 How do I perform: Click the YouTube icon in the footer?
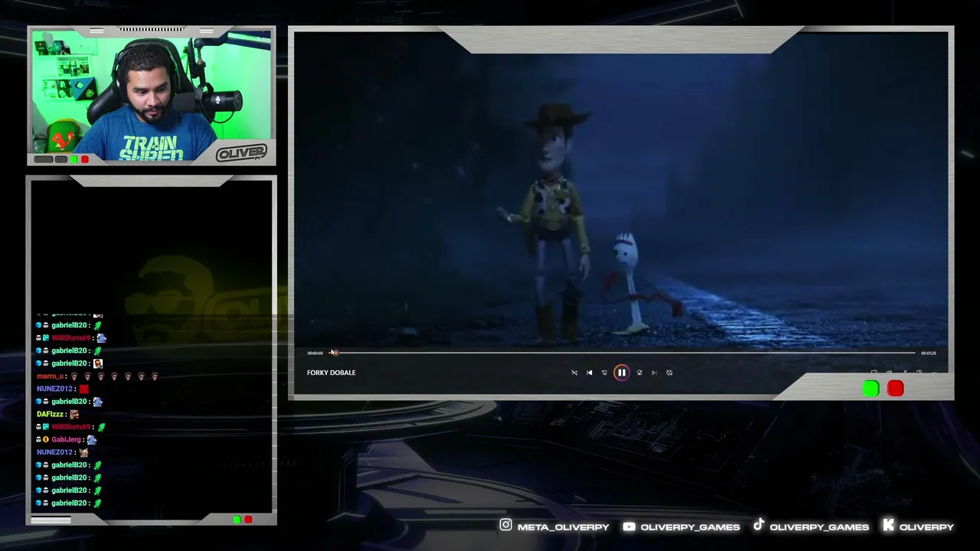pyautogui.click(x=629, y=527)
